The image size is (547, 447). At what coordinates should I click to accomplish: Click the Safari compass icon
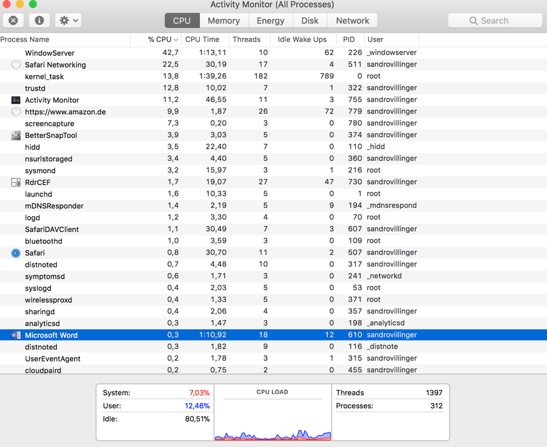tap(16, 253)
